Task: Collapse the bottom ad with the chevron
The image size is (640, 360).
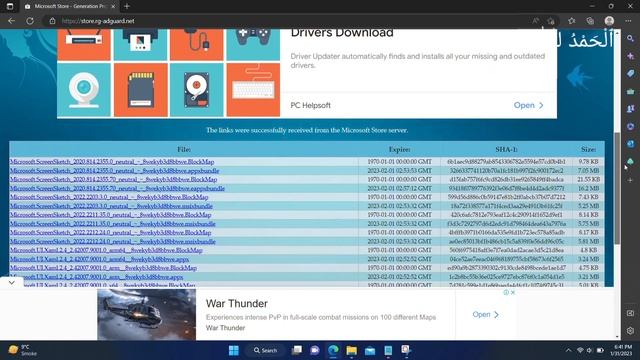Action: click(11, 282)
